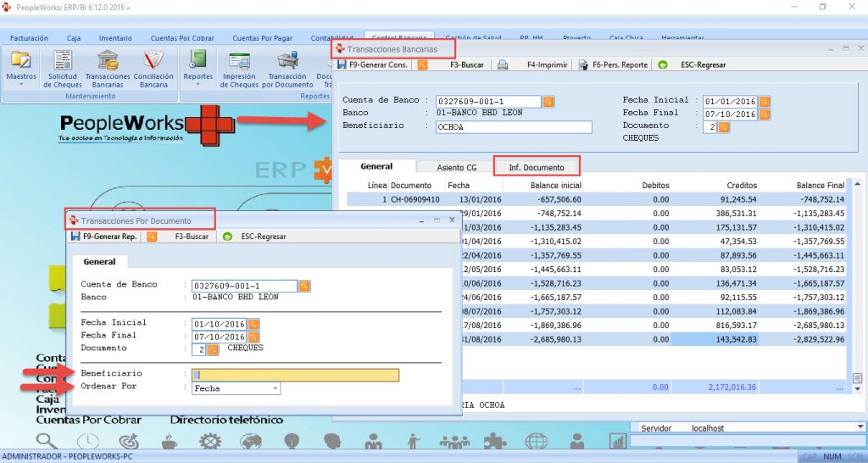Screen dimensions: 868x463
Task: Click the bar chart icon in bottom bar
Action: click(618, 441)
